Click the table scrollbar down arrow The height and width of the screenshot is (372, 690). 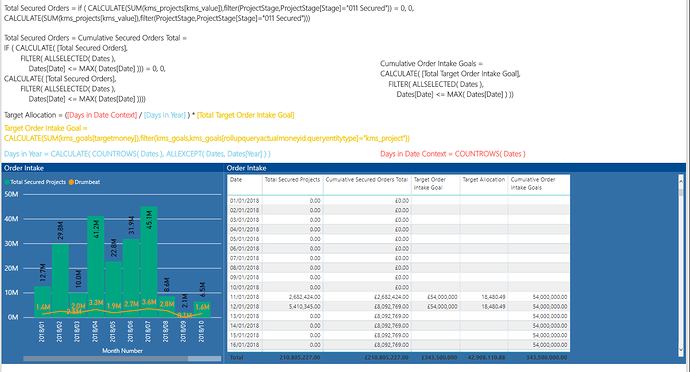point(681,350)
